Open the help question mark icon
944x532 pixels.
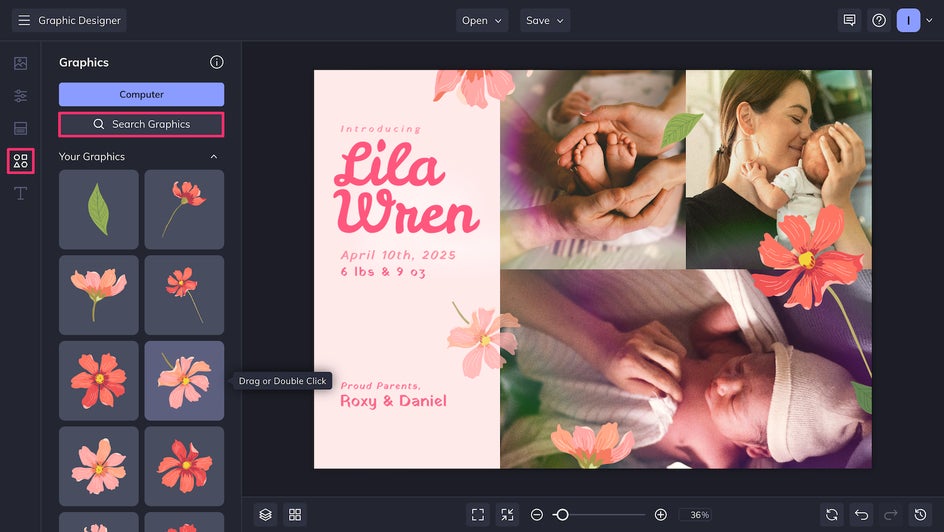(879, 20)
